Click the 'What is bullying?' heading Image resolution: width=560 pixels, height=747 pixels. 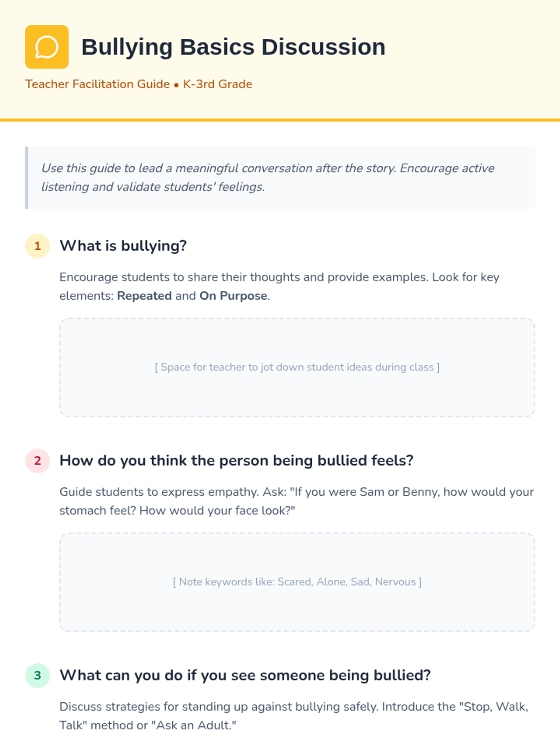pyautogui.click(x=123, y=246)
